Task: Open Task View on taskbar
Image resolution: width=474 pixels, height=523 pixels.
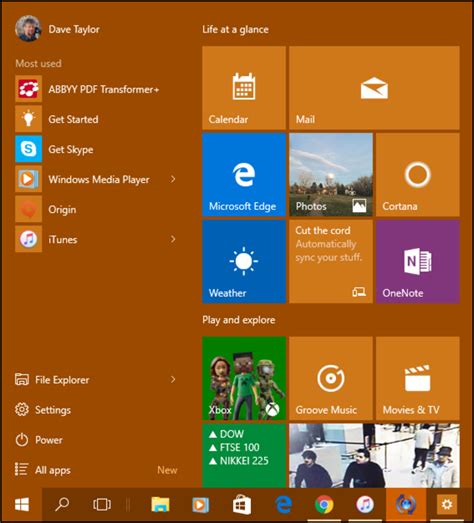Action: point(102,505)
